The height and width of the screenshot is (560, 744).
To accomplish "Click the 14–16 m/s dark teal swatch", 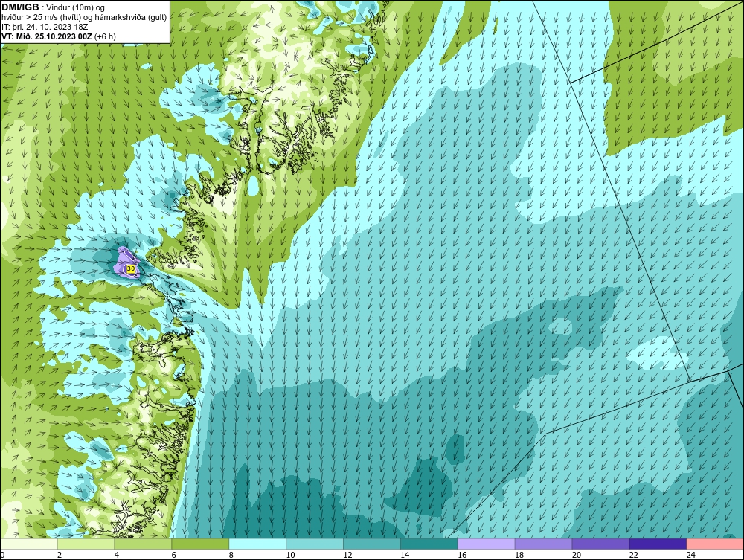I will [x=429, y=544].
